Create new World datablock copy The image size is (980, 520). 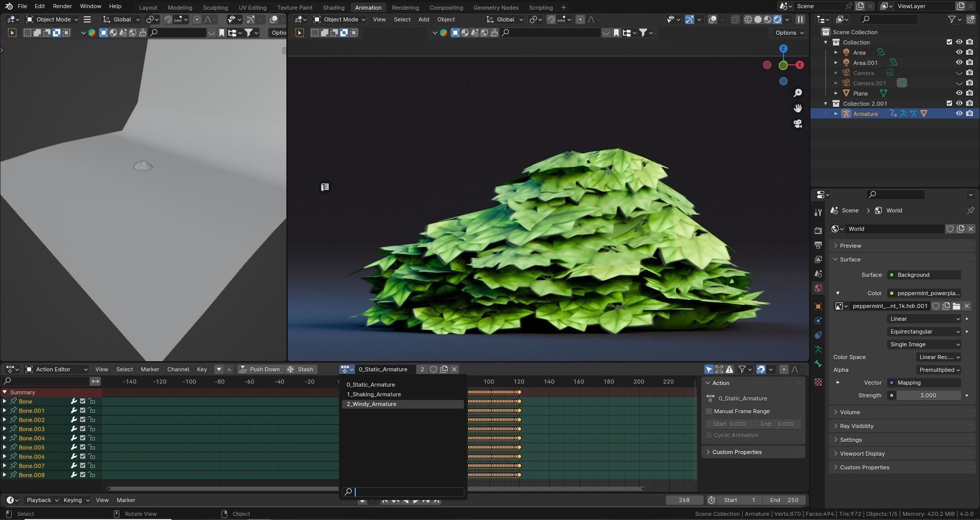pyautogui.click(x=961, y=229)
